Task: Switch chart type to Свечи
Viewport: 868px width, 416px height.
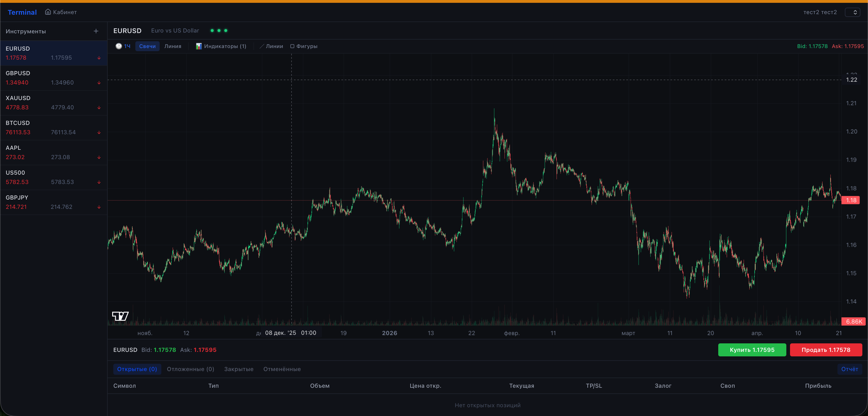Action: click(x=147, y=46)
